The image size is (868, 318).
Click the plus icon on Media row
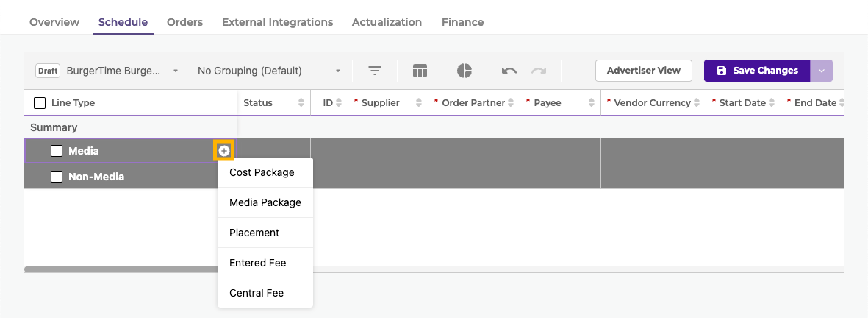click(224, 151)
